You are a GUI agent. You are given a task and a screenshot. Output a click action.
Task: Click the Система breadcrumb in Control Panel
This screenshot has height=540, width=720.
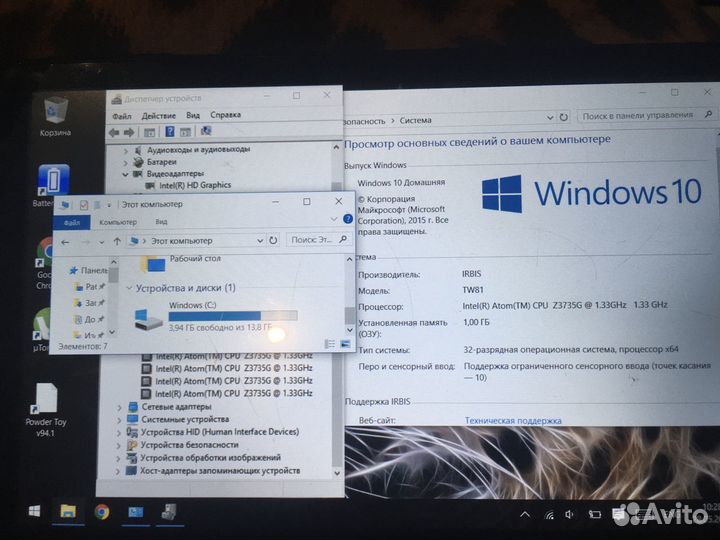pos(416,120)
